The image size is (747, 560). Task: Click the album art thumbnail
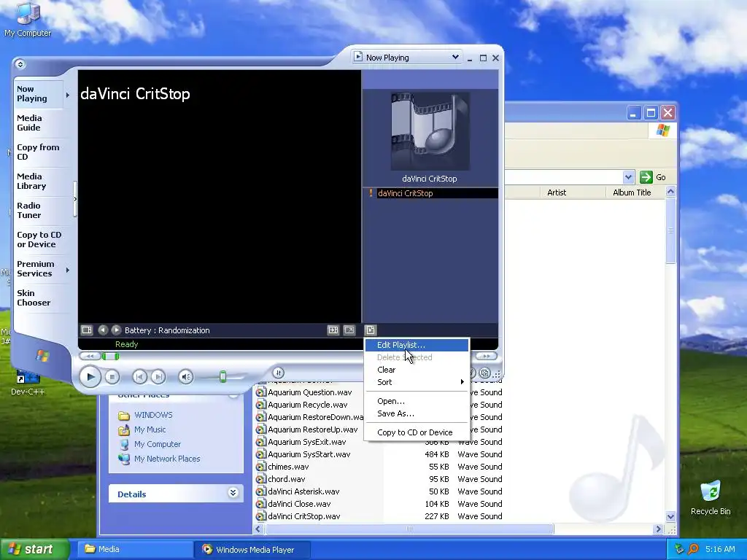tap(430, 131)
